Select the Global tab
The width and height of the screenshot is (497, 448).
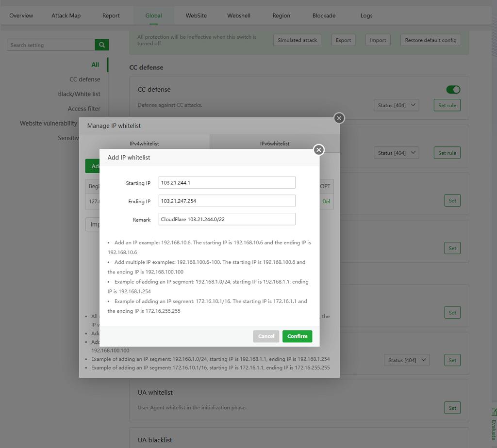pos(153,16)
